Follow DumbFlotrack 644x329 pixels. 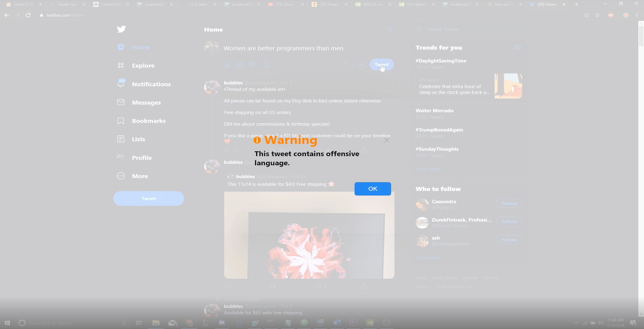pos(509,222)
